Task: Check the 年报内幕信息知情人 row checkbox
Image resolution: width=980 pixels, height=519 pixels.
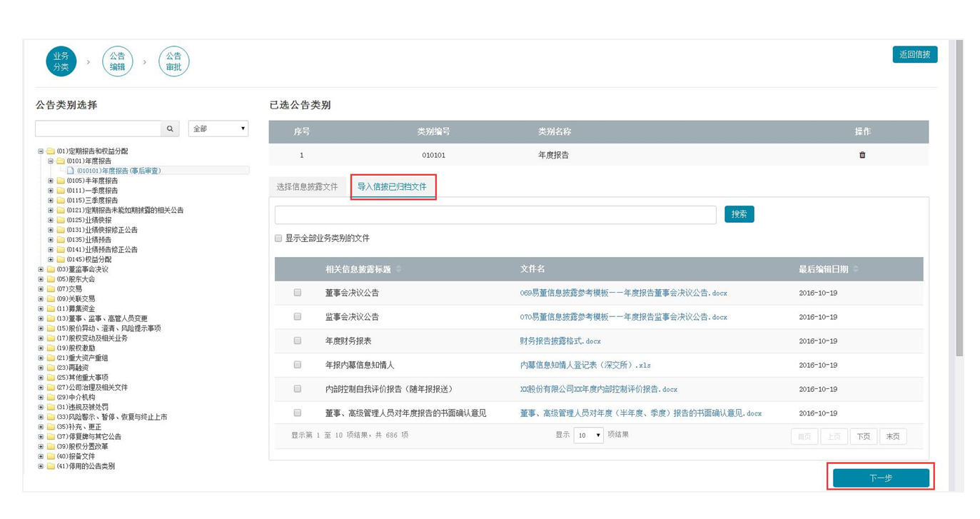Action: coord(298,365)
